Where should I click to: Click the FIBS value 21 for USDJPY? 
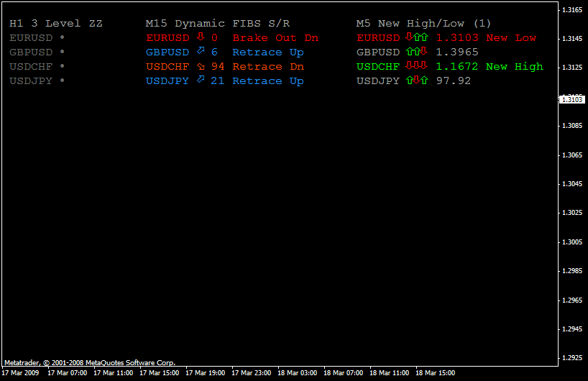point(218,81)
